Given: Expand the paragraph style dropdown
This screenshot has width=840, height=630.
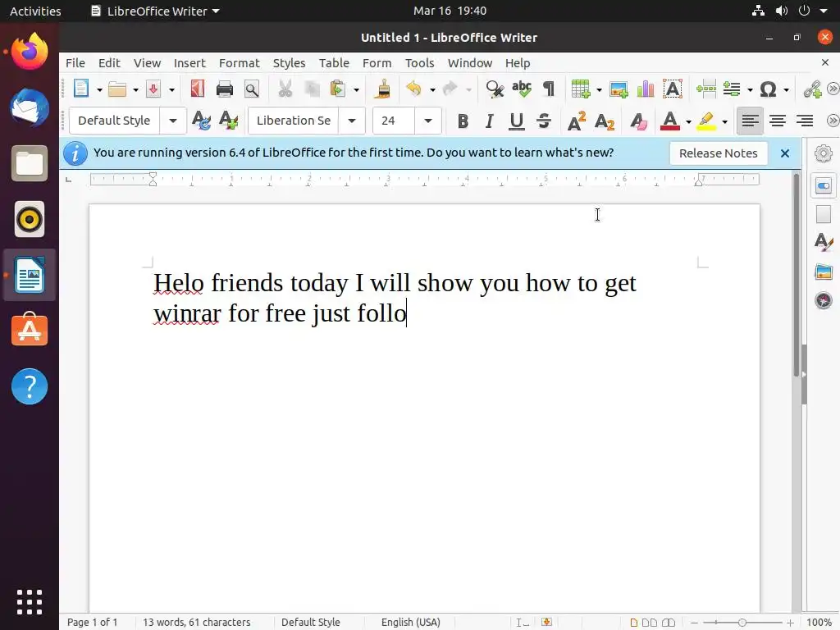Looking at the screenshot, I should [x=173, y=121].
